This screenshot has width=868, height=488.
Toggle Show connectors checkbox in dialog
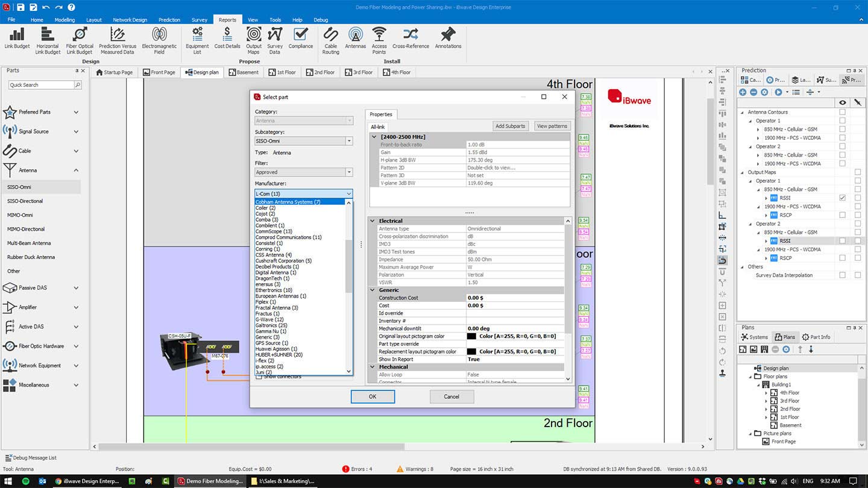[259, 377]
